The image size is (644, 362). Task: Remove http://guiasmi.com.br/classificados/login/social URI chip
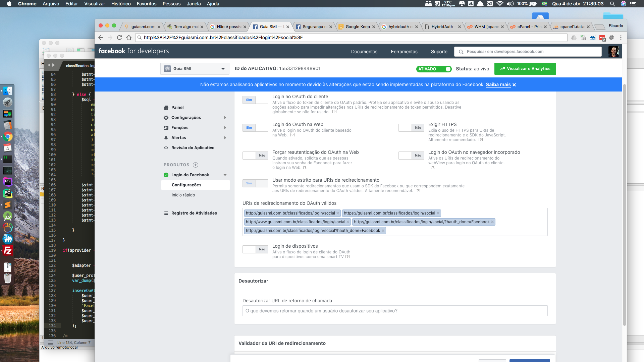[x=338, y=213]
